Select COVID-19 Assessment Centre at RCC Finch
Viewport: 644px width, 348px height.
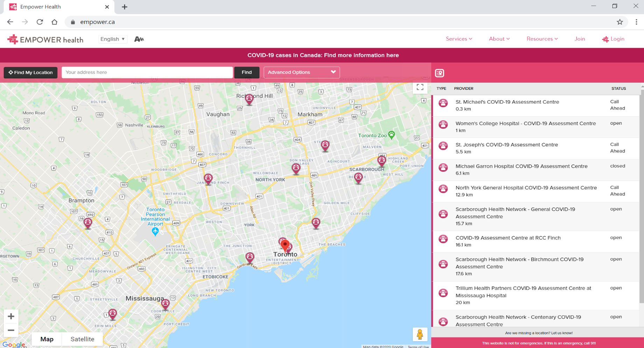pos(537,241)
